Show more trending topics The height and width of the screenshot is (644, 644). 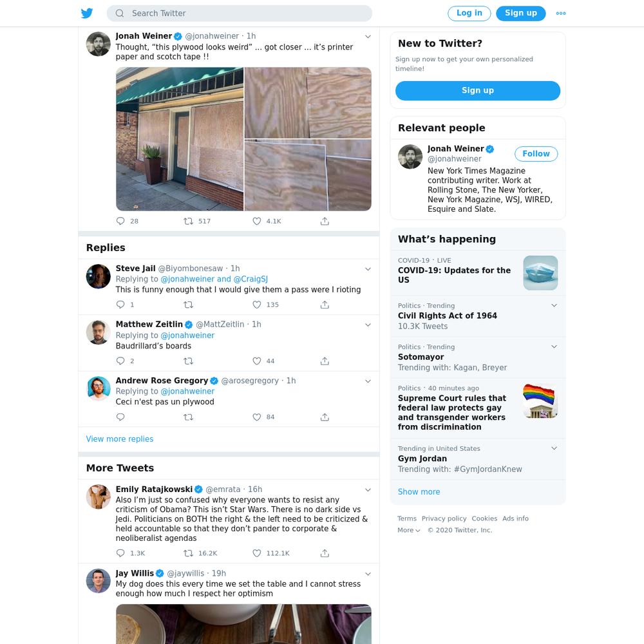[419, 491]
